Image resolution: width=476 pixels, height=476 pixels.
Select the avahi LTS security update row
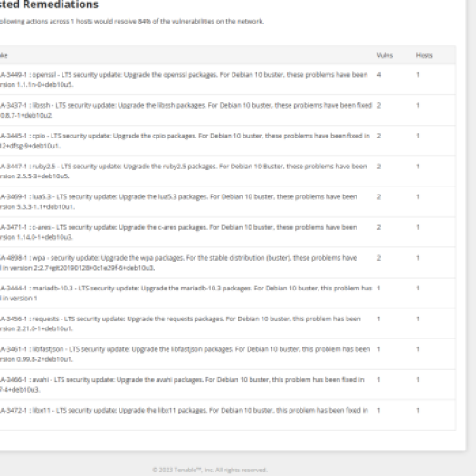click(x=228, y=385)
